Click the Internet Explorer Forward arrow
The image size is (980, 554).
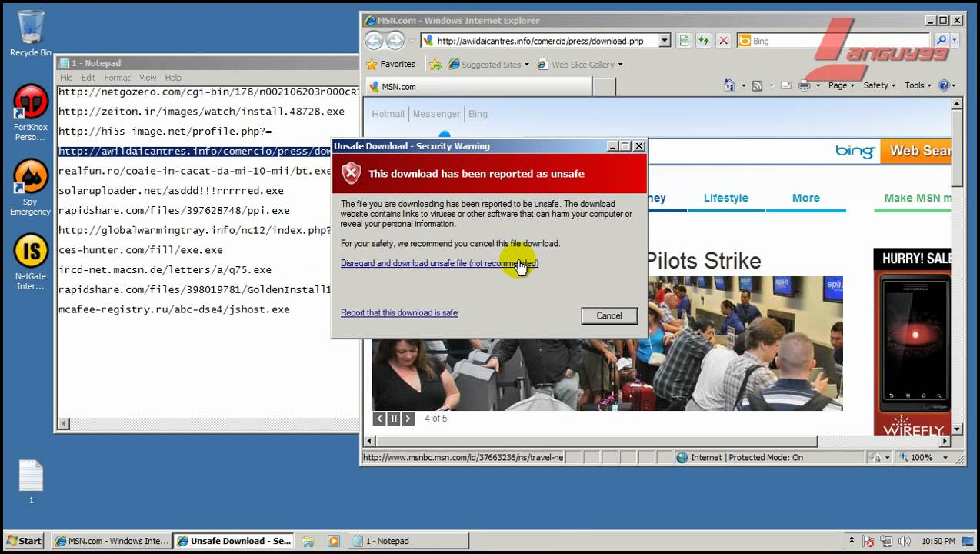click(x=395, y=41)
